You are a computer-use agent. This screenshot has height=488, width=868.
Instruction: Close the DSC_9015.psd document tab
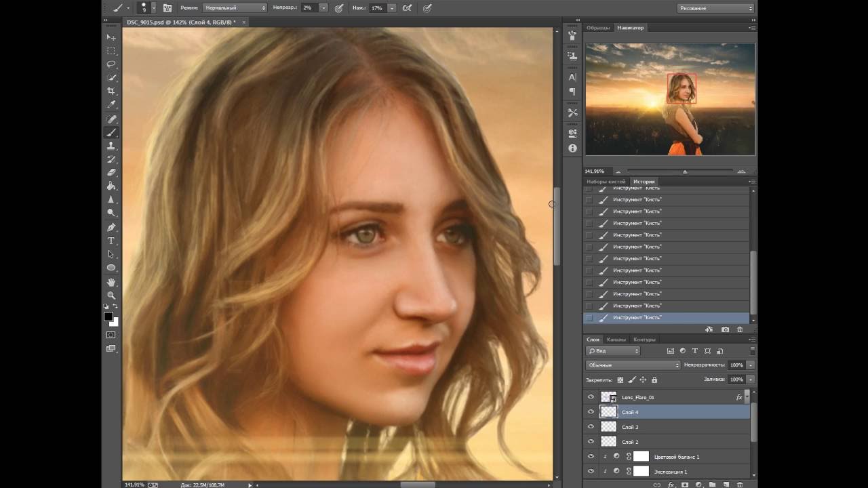(244, 22)
